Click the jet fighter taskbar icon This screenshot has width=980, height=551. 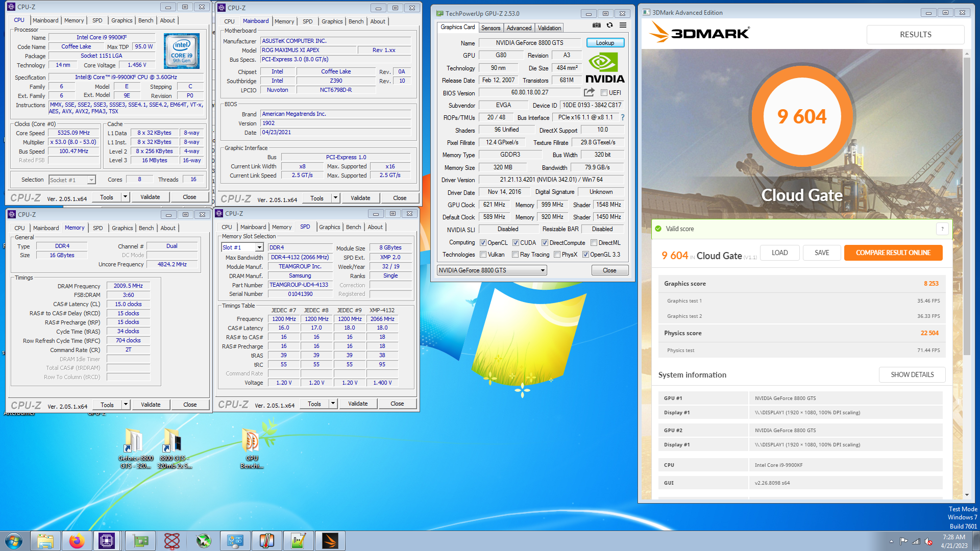click(204, 541)
